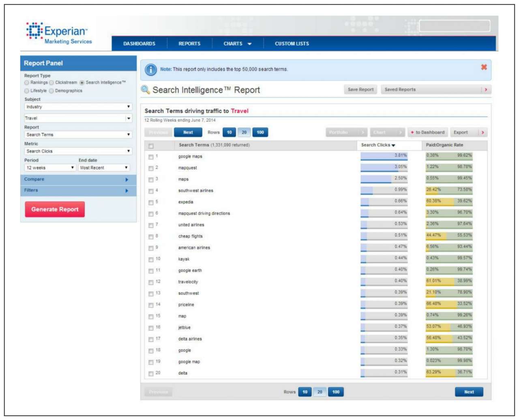Click the search field in header
This screenshot has width=519, height=420.
454,26
